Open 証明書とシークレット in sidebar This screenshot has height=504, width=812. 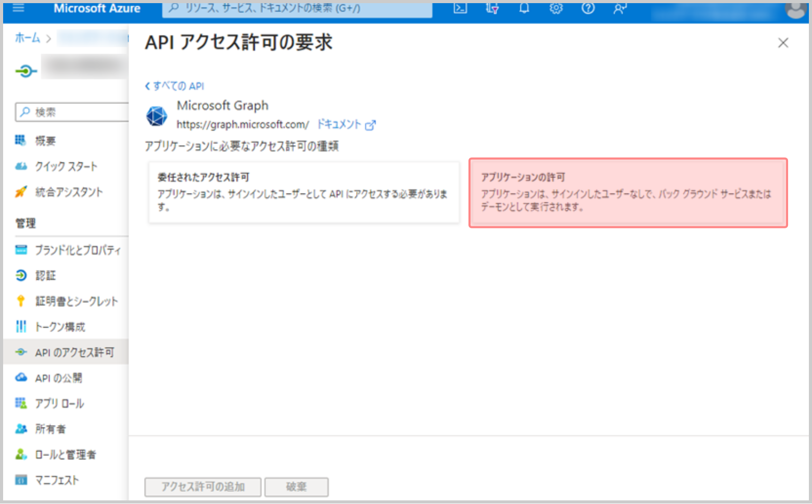point(76,301)
